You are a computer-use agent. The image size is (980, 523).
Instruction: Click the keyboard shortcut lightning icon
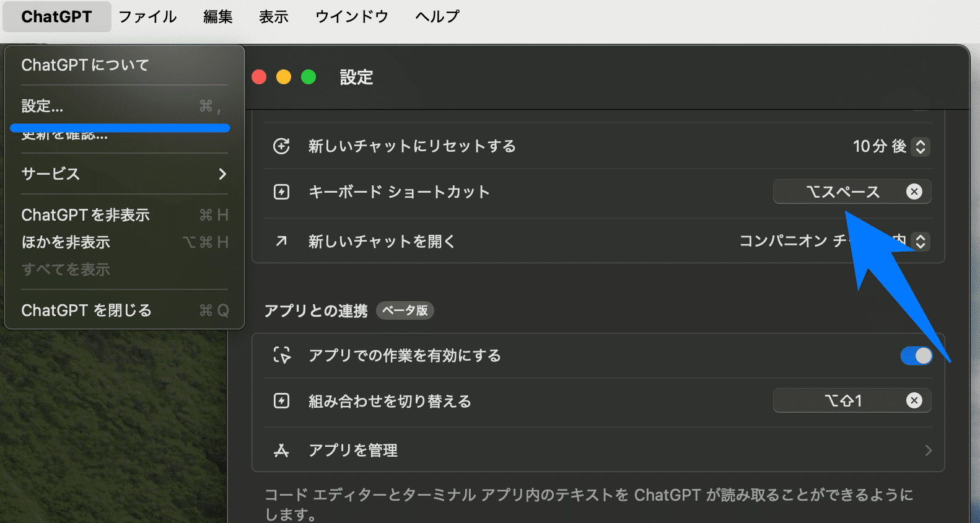pos(282,192)
